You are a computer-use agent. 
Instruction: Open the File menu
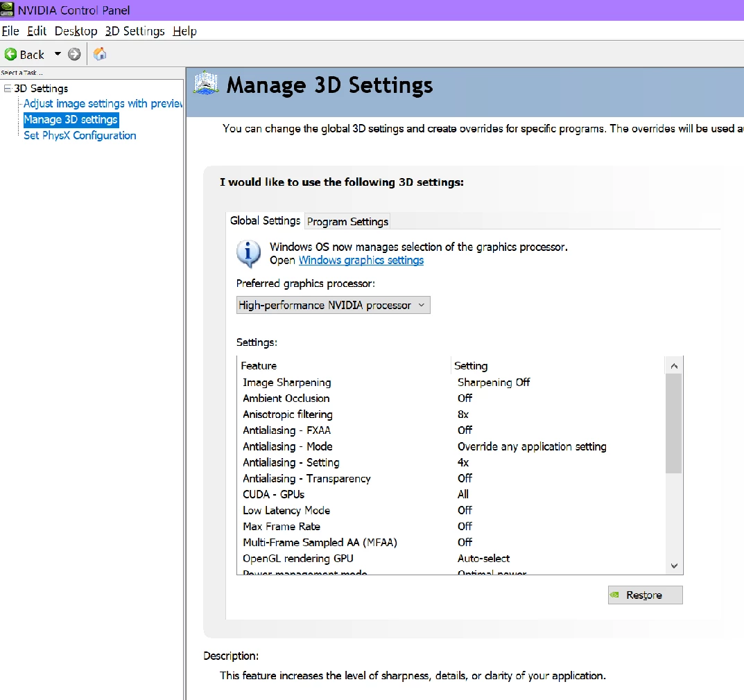pos(10,31)
